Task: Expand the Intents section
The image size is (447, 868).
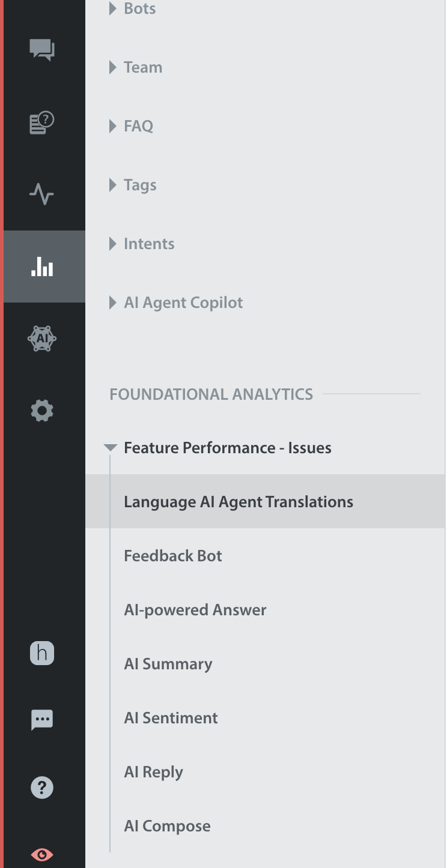Action: (142, 244)
